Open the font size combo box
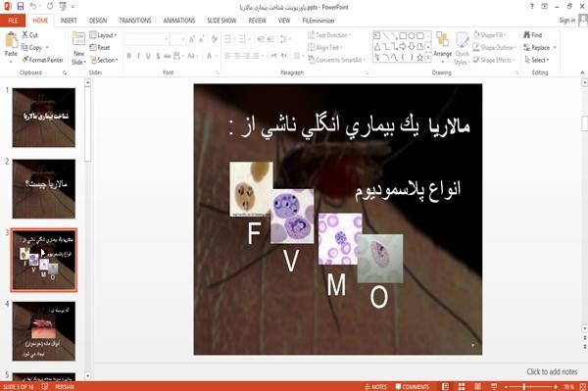This screenshot has height=391, width=588. tap(177, 39)
